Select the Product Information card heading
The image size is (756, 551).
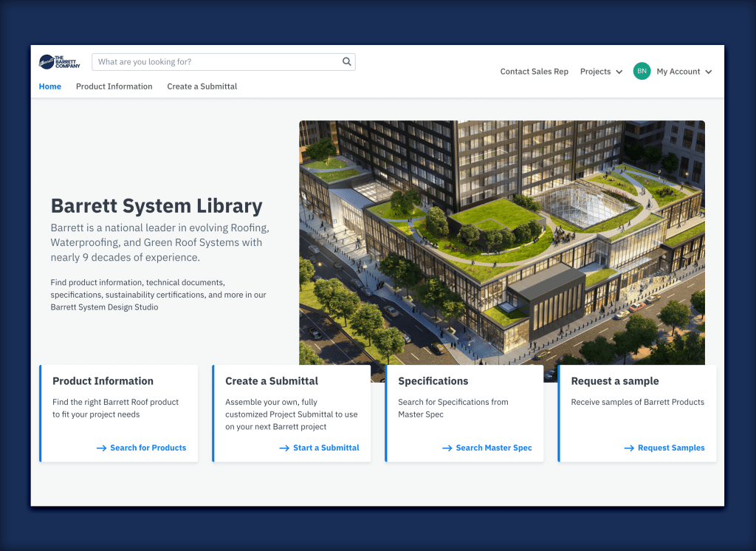[103, 381]
